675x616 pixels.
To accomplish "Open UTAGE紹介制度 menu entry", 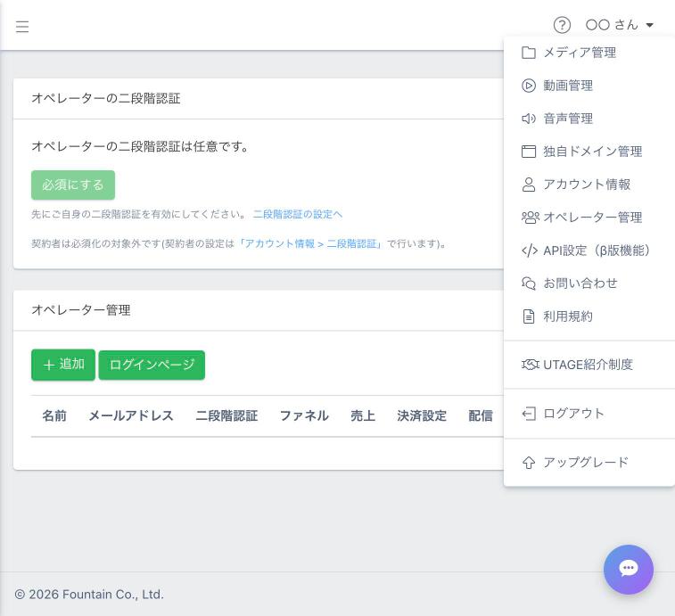I will pyautogui.click(x=589, y=365).
